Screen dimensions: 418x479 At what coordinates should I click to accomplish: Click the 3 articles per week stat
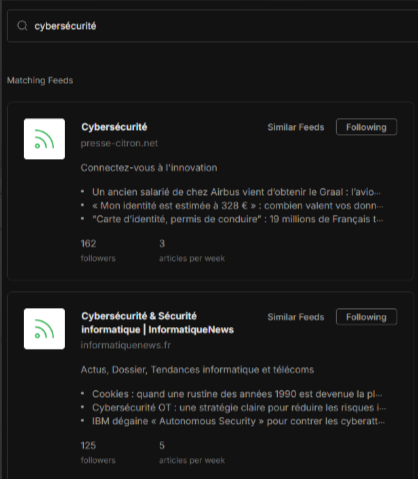point(192,250)
